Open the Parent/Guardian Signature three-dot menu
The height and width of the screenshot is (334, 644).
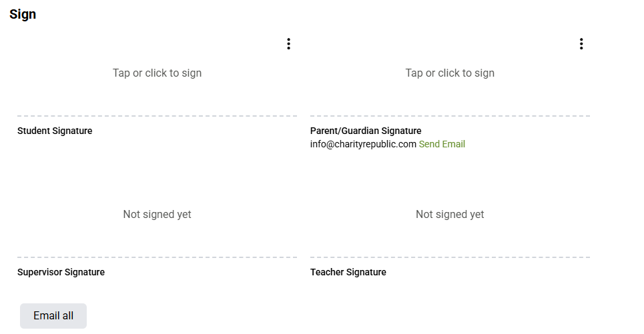point(581,44)
